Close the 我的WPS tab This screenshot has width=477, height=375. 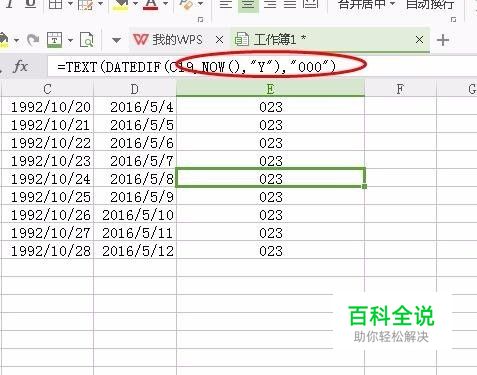[219, 40]
